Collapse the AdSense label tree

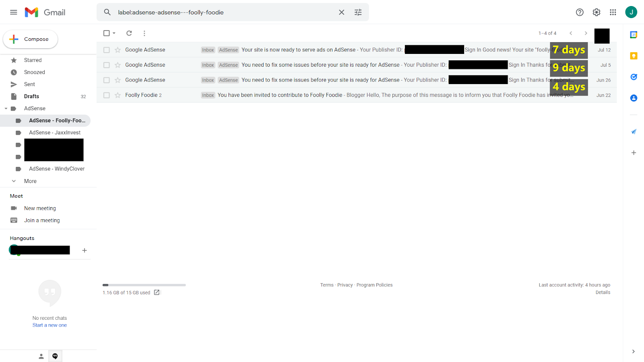point(6,109)
